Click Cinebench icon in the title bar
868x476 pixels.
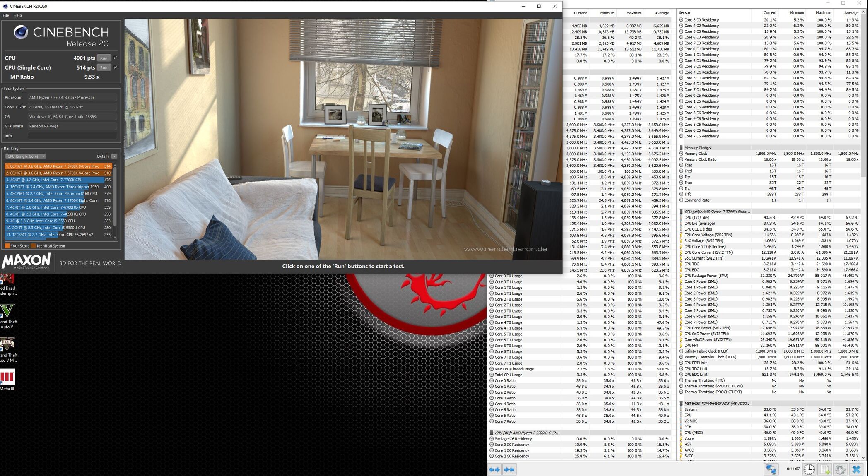point(5,6)
